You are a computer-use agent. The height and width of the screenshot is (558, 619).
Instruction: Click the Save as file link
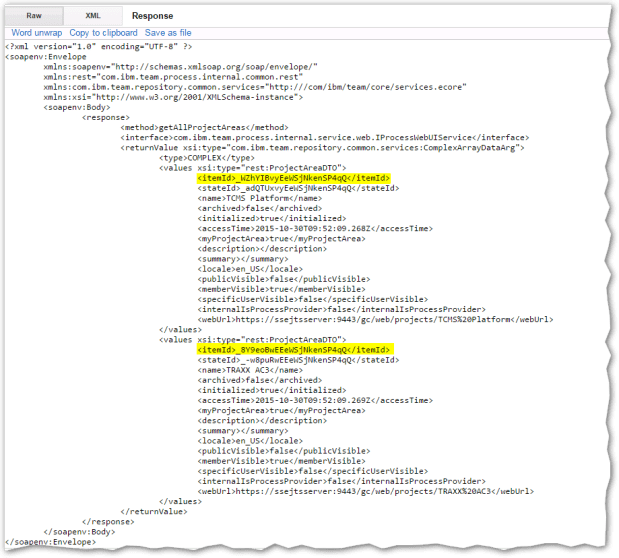(x=168, y=33)
